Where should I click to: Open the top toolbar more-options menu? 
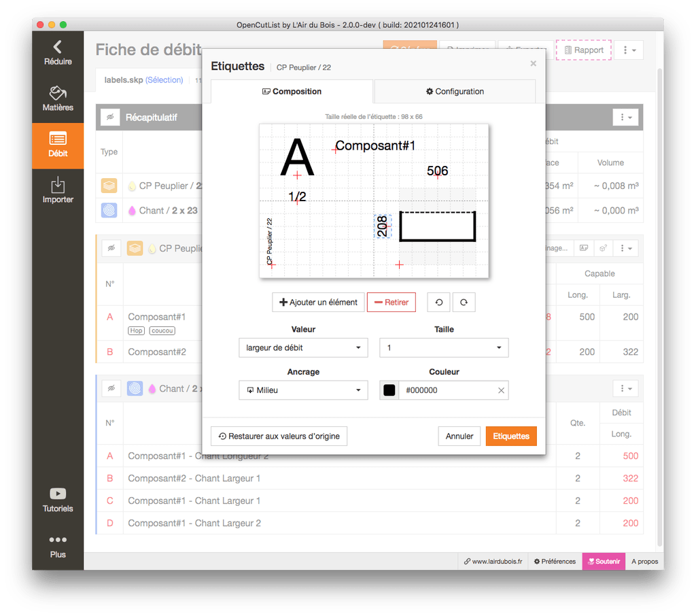coord(629,50)
